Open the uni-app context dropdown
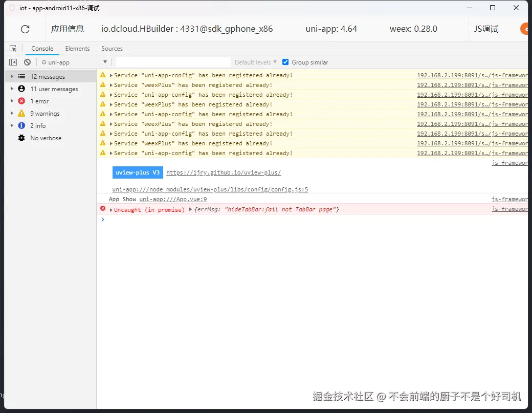This screenshot has width=532, height=413. coord(74,62)
